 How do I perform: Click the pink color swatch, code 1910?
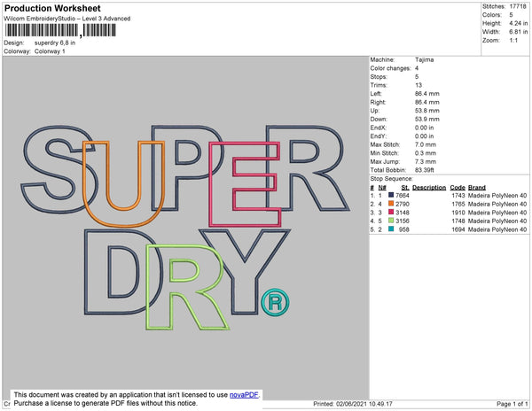(391, 212)
